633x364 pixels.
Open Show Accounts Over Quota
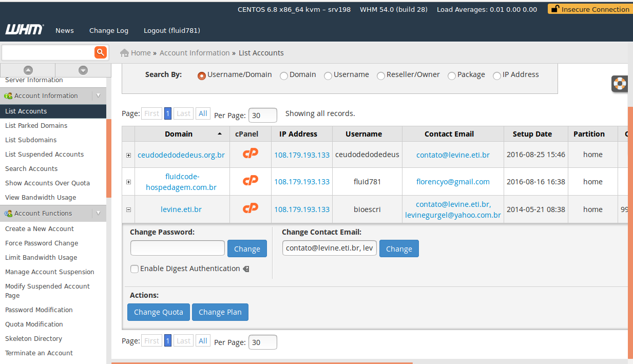(47, 183)
